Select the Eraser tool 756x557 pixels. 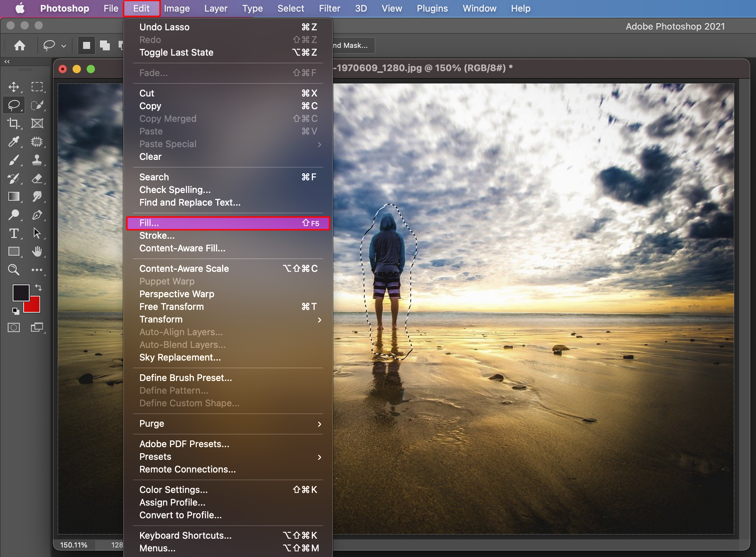click(x=37, y=179)
